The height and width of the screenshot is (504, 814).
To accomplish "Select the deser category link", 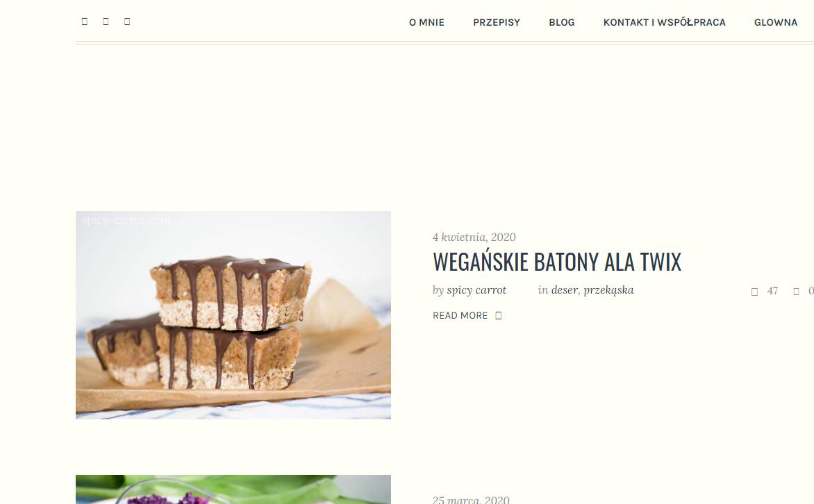I will pyautogui.click(x=564, y=290).
